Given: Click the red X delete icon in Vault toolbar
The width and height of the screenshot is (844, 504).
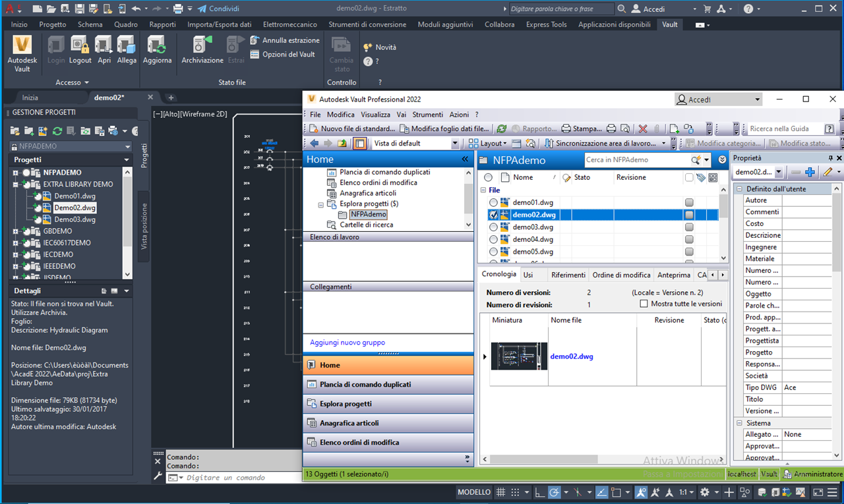Looking at the screenshot, I should [x=643, y=128].
